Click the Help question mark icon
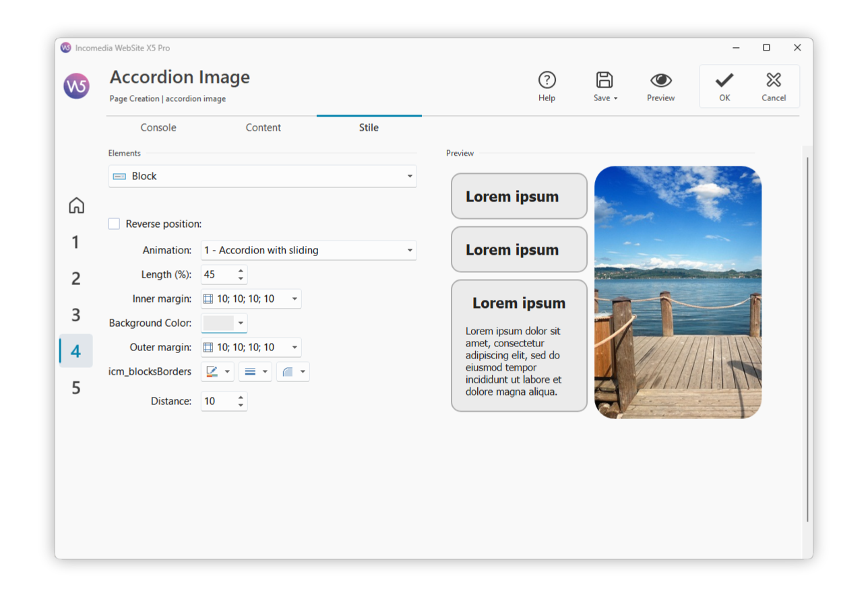The width and height of the screenshot is (868, 597). [x=547, y=80]
